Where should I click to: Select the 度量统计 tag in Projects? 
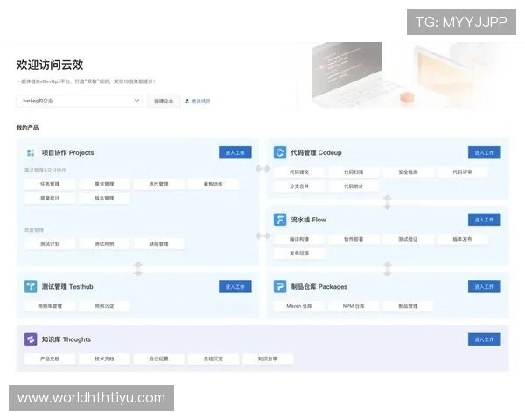coord(50,198)
